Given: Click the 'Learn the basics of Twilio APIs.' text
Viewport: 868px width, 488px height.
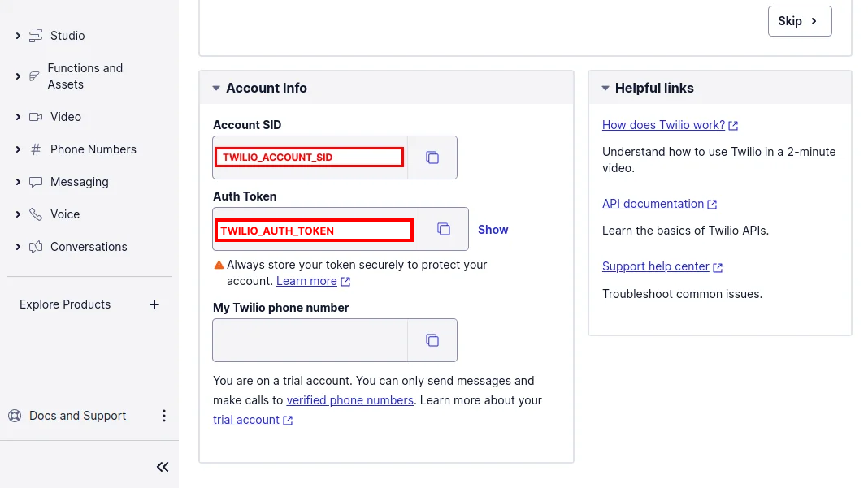Looking at the screenshot, I should click(x=685, y=231).
